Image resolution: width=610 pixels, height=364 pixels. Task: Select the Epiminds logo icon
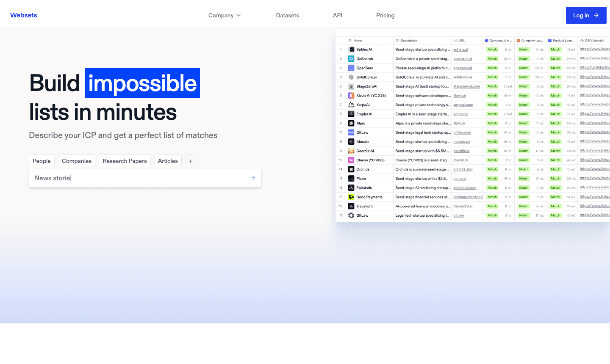coord(351,188)
